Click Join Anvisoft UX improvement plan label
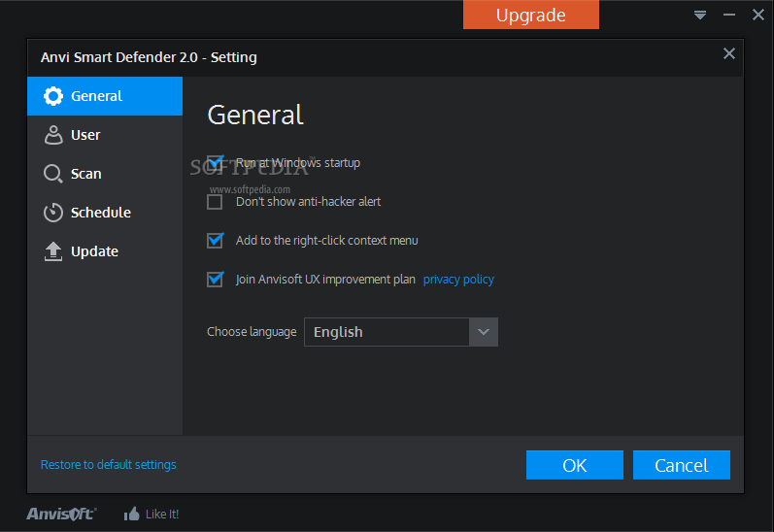 point(325,280)
